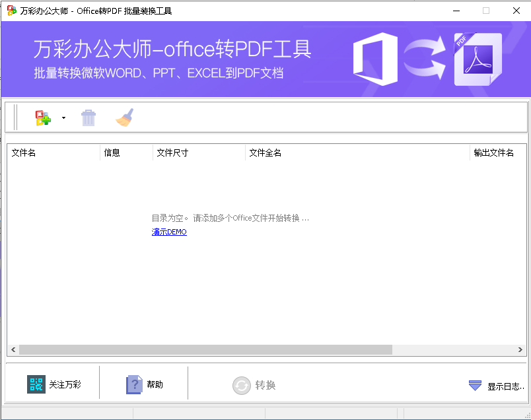Screen dimensions: 531x420
Task: Click the 文件全名 column header
Action: (263, 153)
